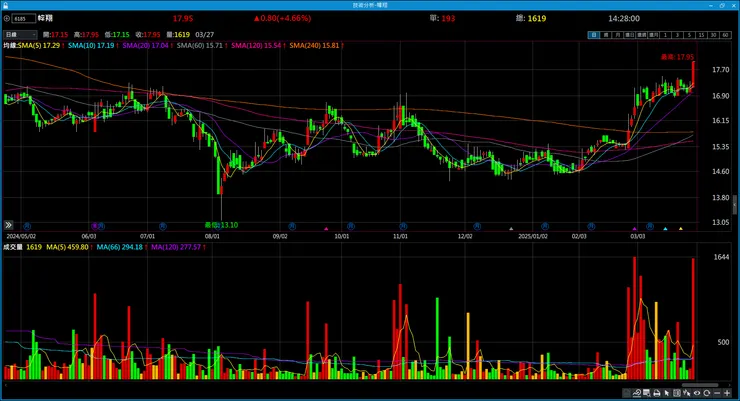Image resolution: width=740 pixels, height=401 pixels.
Task: Click the highest price label 17.95 on chart
Action: pyautogui.click(x=677, y=57)
